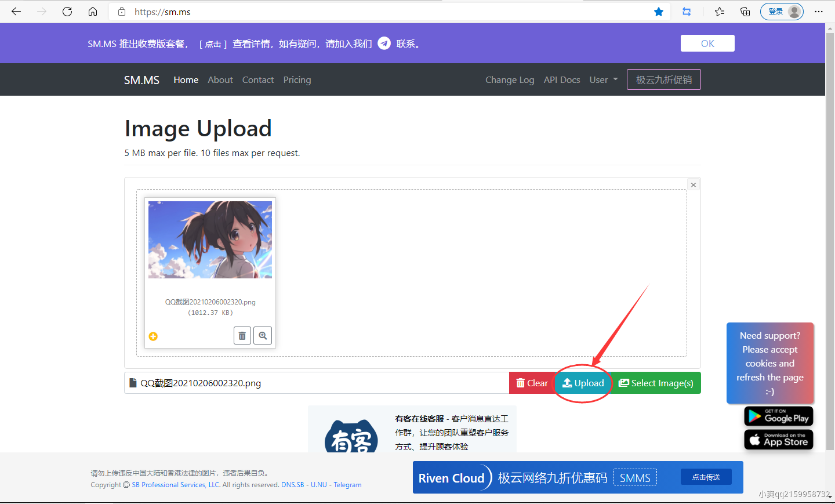Click the Riven Cloud ad banner
Viewport: 835px width, 504px height.
click(578, 477)
